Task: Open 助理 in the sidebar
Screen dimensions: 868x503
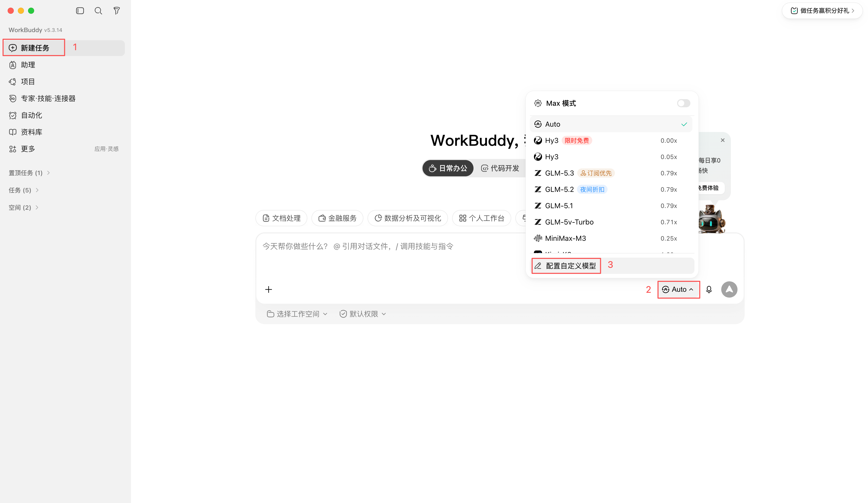Action: point(64,65)
